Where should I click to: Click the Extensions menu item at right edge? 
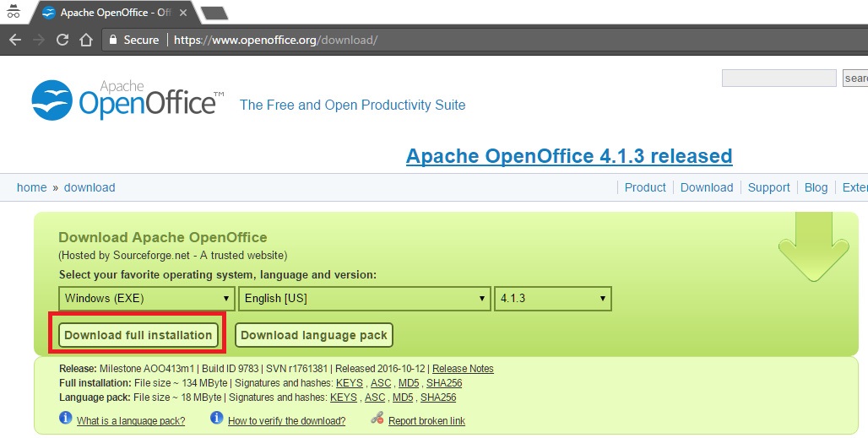[854, 187]
